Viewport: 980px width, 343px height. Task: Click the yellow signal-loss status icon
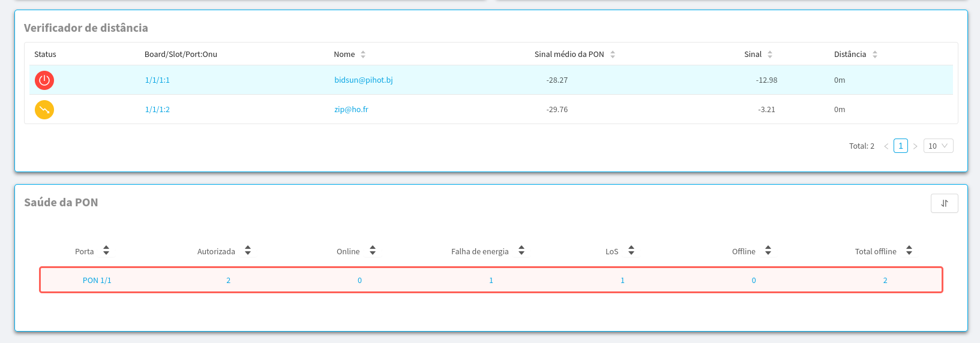tap(44, 110)
